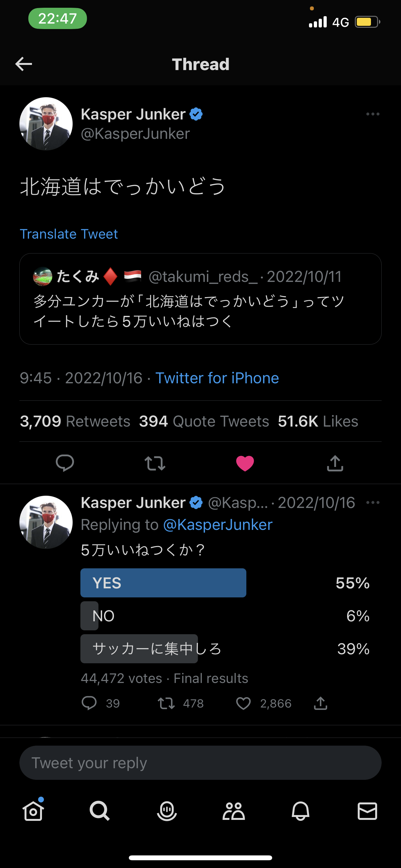Tap Twitter for iPhone source link
Image resolution: width=401 pixels, height=868 pixels.
click(217, 378)
